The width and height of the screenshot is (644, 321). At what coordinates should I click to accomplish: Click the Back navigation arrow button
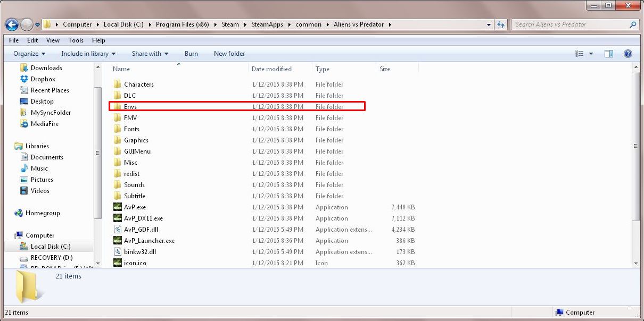tap(12, 24)
